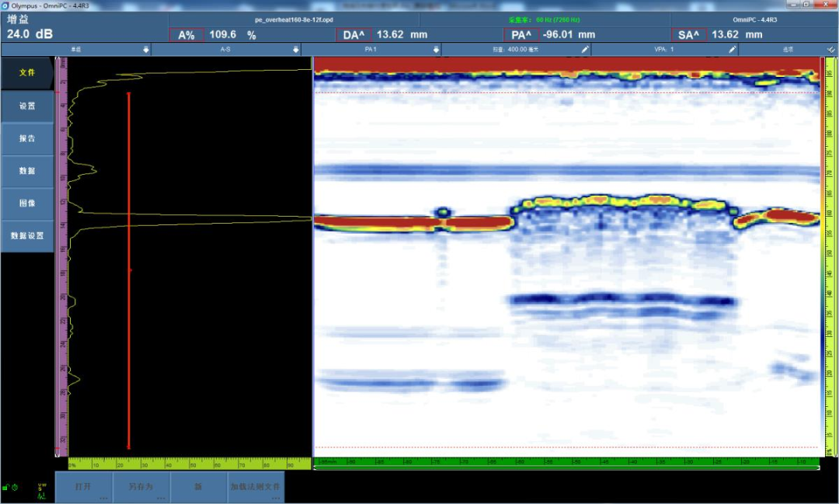Click the purple vertical depth ruler

tap(63, 257)
